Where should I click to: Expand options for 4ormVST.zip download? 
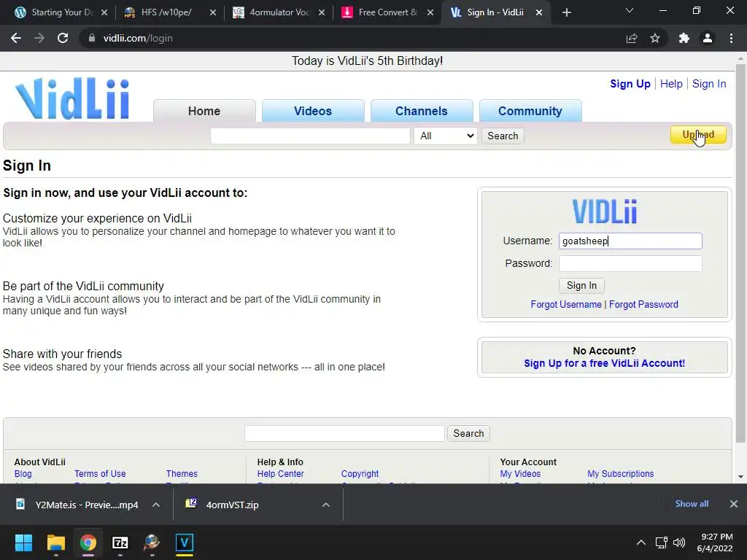(x=326, y=505)
